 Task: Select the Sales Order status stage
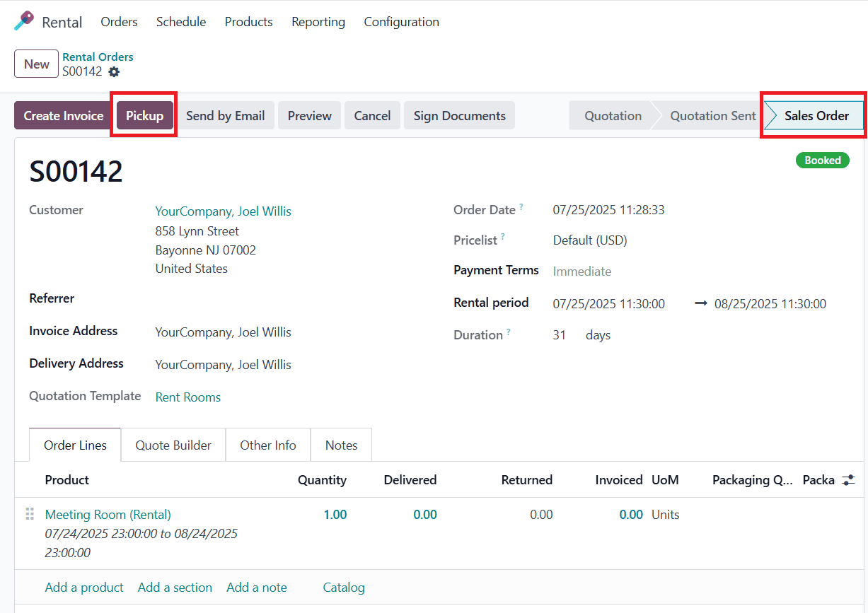[x=816, y=116]
